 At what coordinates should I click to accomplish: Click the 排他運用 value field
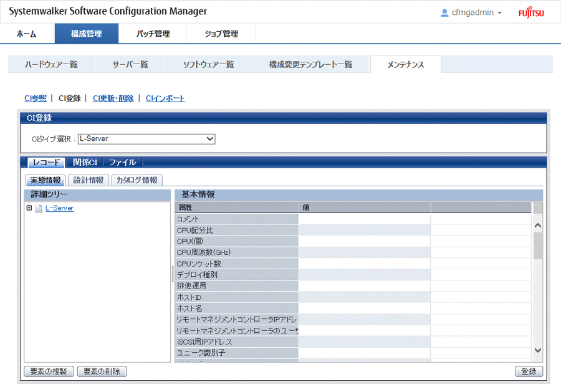tap(364, 286)
